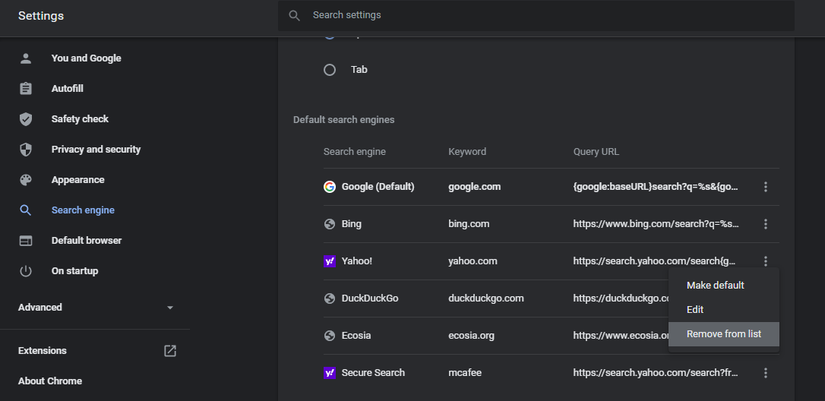The image size is (825, 401).
Task: Click the Safety check shield icon
Action: click(26, 119)
